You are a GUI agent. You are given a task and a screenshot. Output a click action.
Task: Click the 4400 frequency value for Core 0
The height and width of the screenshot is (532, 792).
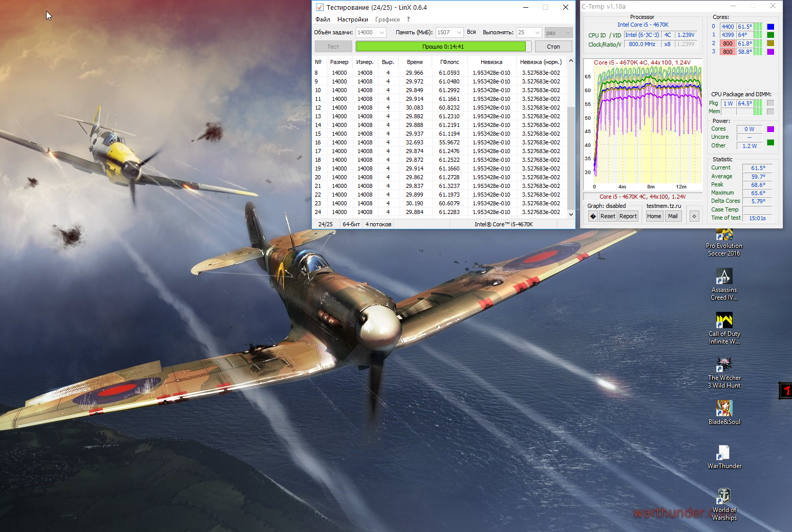727,27
